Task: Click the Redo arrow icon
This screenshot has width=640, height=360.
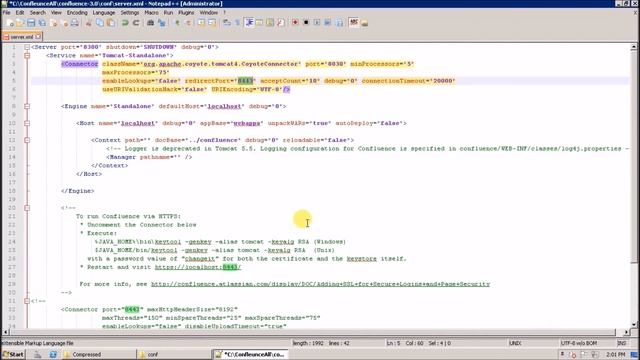Action: (136, 23)
